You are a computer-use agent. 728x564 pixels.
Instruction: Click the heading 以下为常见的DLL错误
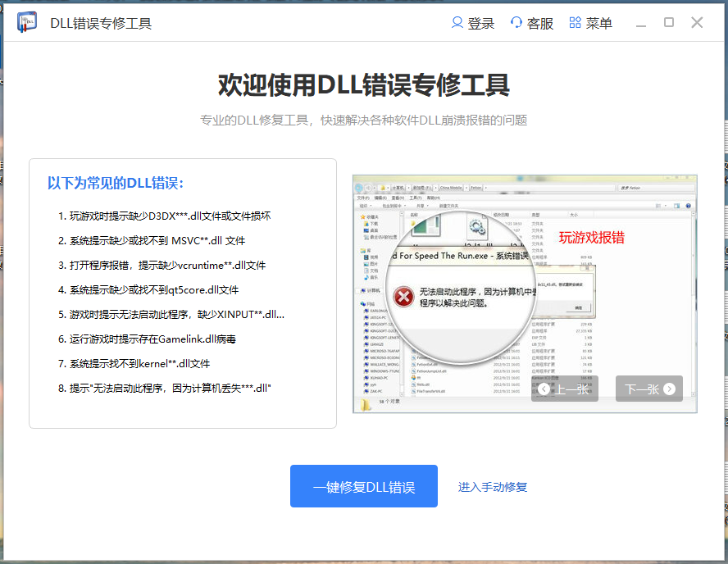115,183
